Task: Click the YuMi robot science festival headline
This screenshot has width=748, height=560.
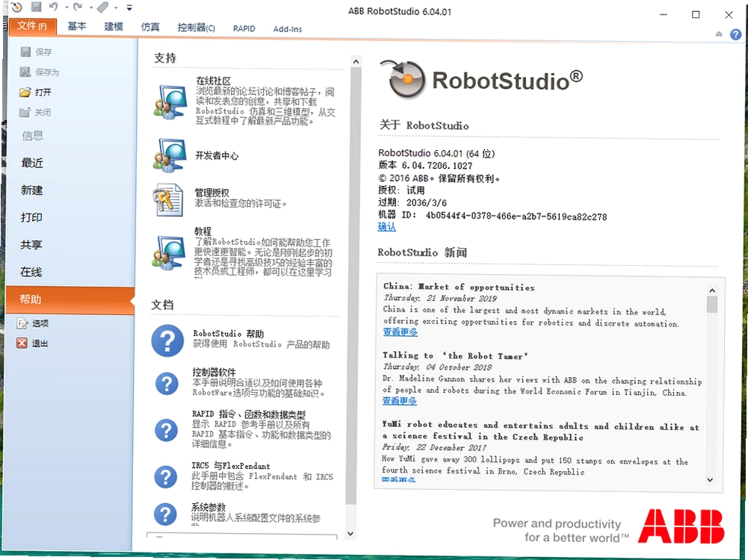Action: pyautogui.click(x=540, y=431)
